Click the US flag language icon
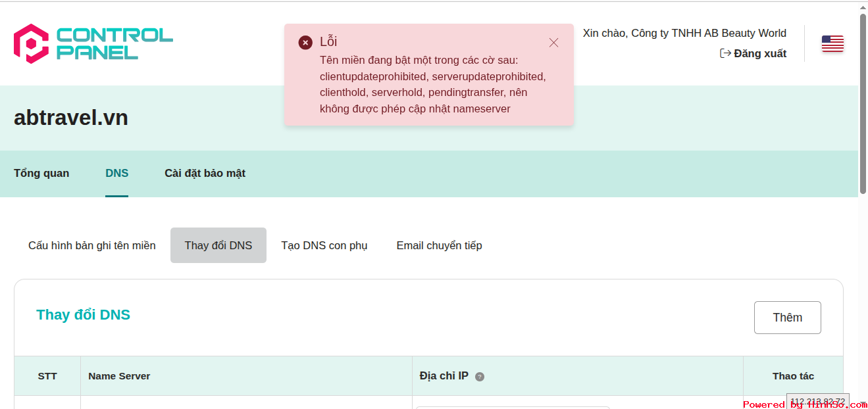Image resolution: width=868 pixels, height=409 pixels. [832, 44]
